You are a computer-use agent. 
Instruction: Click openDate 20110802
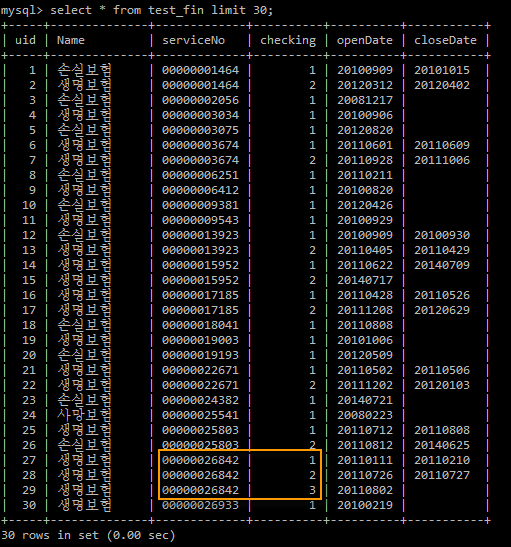pos(365,490)
